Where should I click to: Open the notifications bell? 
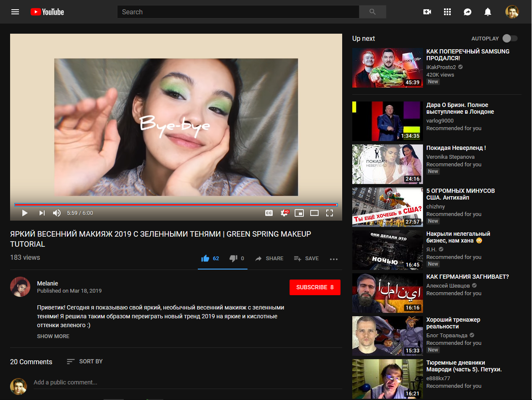[x=488, y=12]
